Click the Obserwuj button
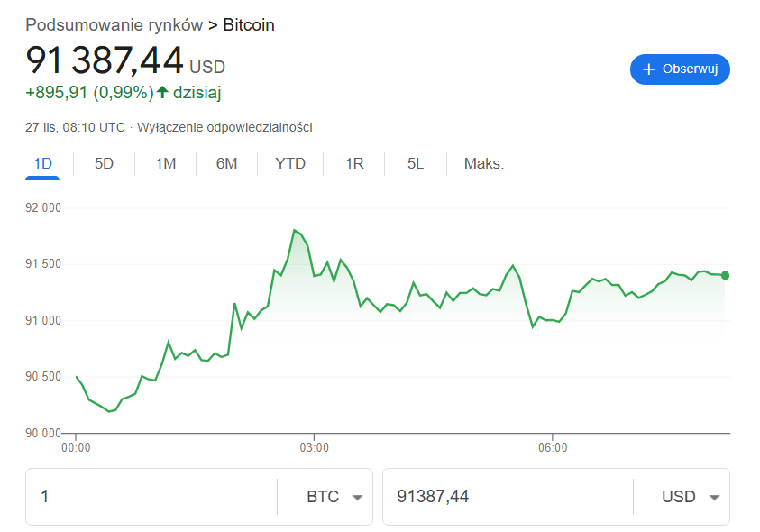Viewport: 760px width, 532px height. coord(680,69)
